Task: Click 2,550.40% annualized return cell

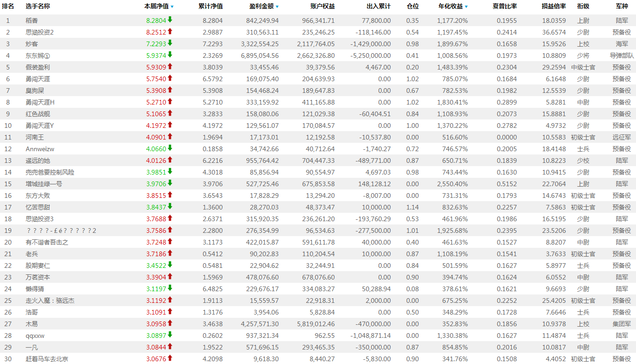Action: pos(452,184)
